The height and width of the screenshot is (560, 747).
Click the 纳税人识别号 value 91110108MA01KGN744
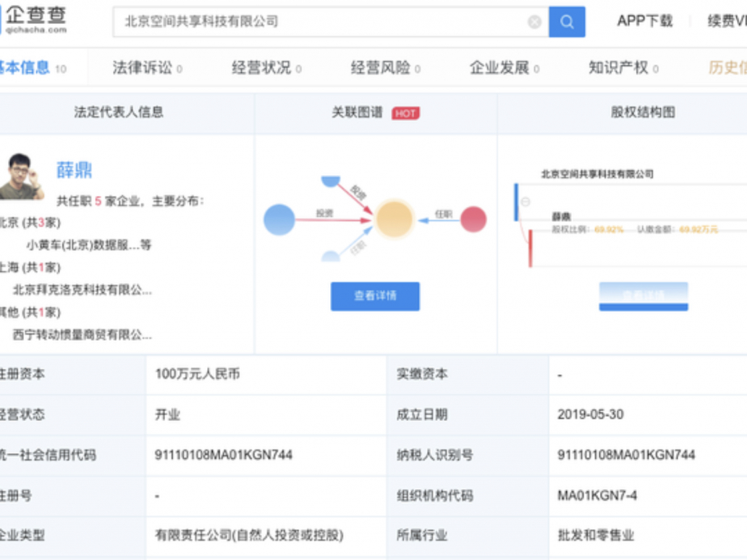[626, 455]
